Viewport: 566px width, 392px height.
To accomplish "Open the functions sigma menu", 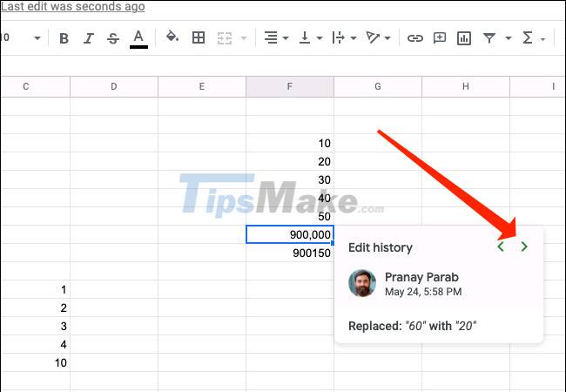I will [528, 37].
